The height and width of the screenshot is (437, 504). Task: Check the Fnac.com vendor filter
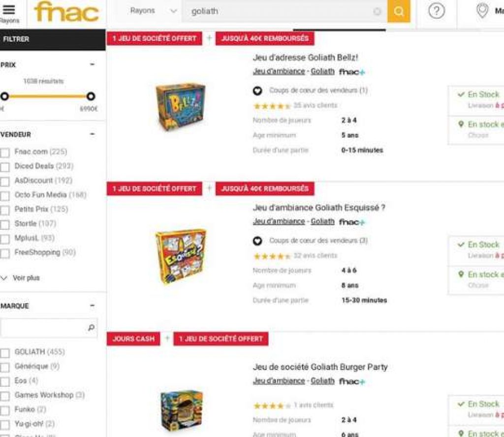[5, 153]
